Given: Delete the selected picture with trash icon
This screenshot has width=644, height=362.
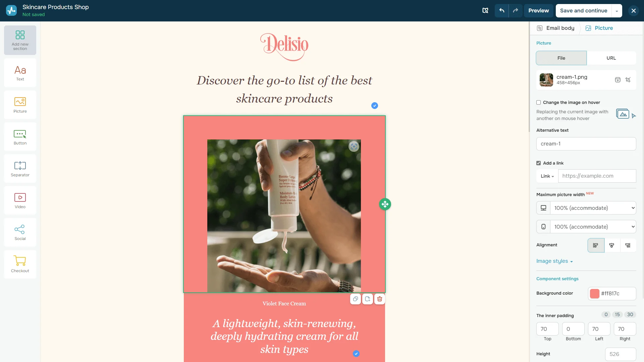Looking at the screenshot, I should click(380, 299).
